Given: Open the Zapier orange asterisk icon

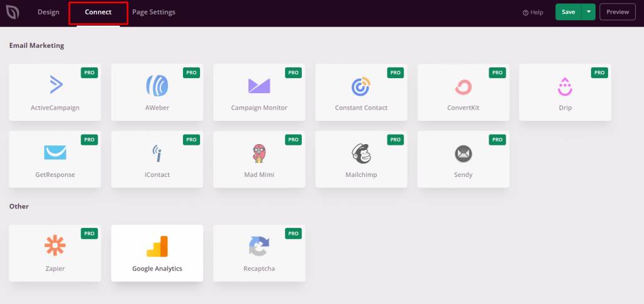Looking at the screenshot, I should pyautogui.click(x=55, y=245).
